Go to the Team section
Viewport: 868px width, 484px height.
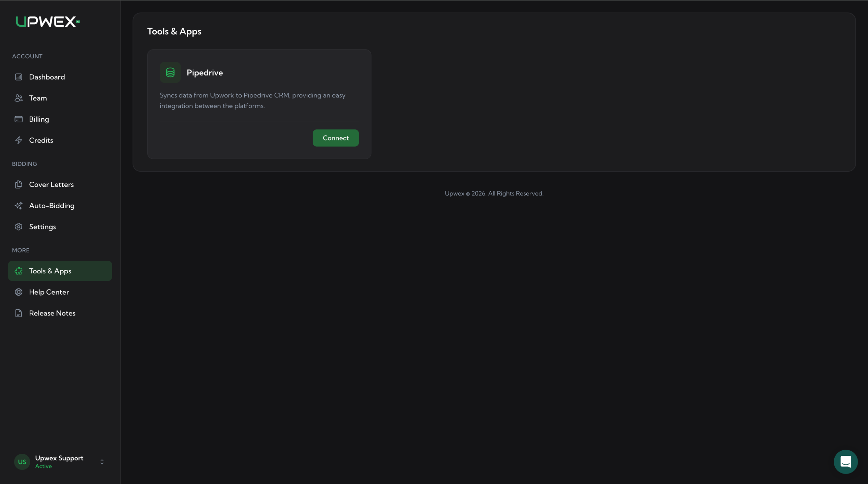click(x=60, y=98)
